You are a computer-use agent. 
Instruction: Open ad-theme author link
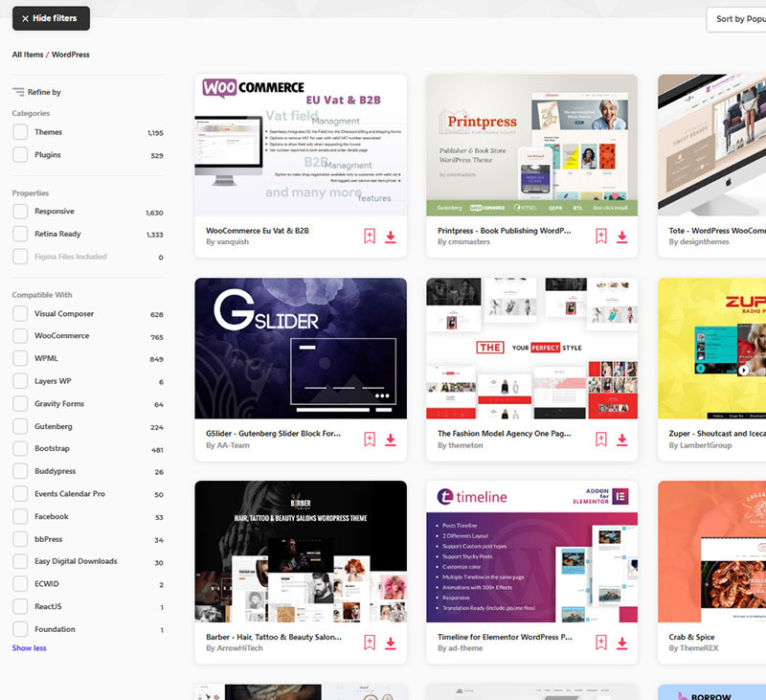pyautogui.click(x=465, y=648)
